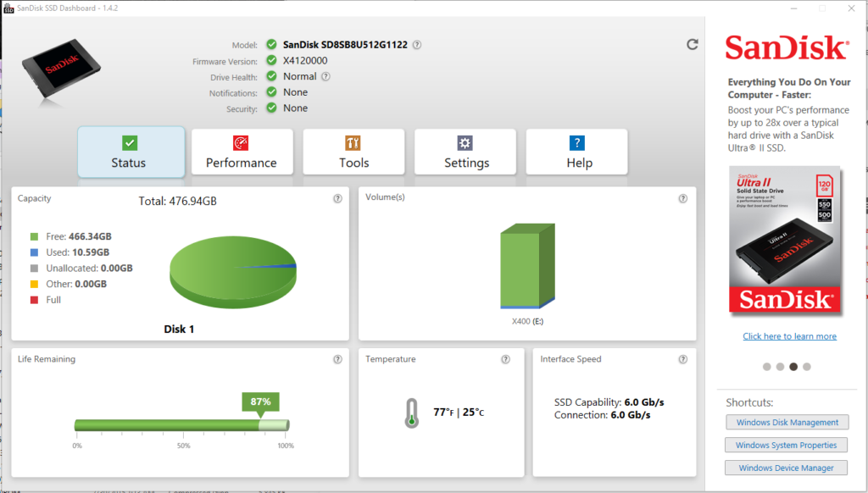Click the help icon beside Drive Health Normal

[x=326, y=76]
